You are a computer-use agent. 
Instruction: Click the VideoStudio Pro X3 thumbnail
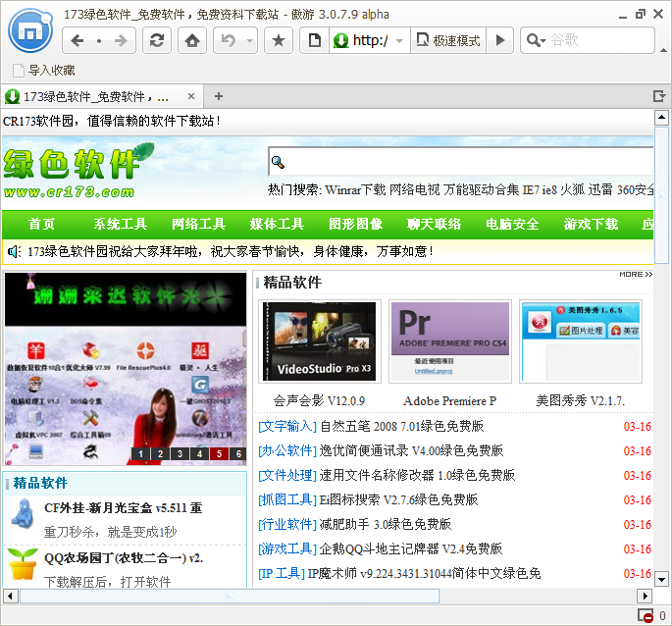pos(318,341)
